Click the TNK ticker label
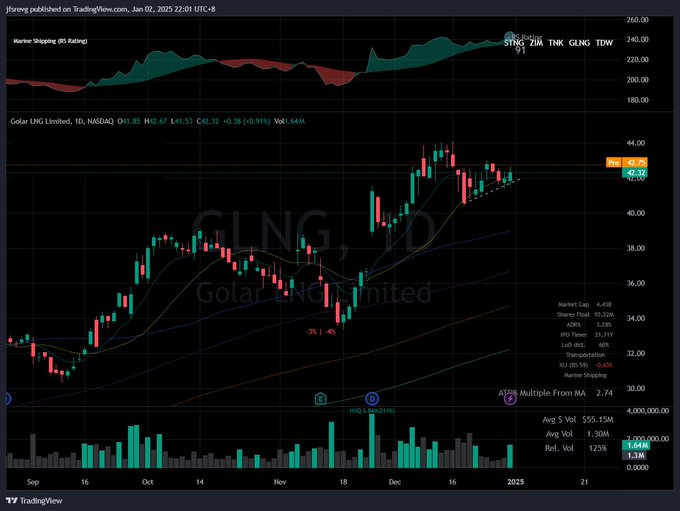This screenshot has width=680, height=511. (x=556, y=43)
